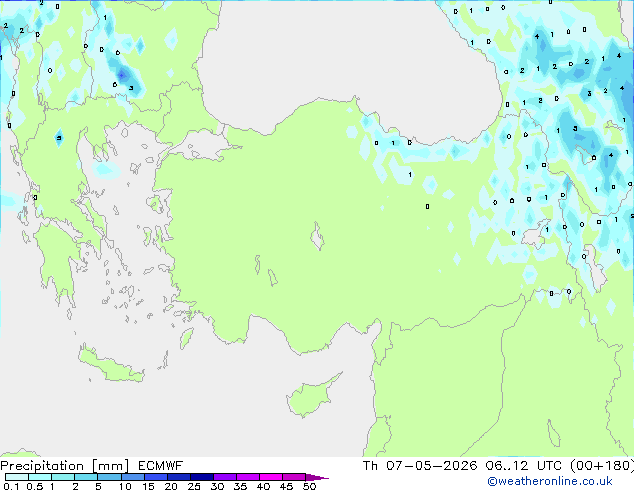Click the 1–2 mm legend swatch
The width and height of the screenshot is (634, 490).
(63, 477)
